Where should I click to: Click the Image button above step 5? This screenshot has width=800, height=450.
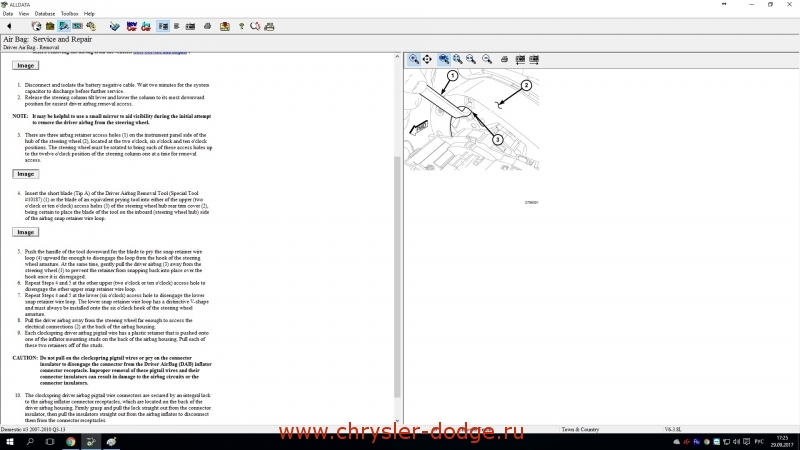coord(26,232)
